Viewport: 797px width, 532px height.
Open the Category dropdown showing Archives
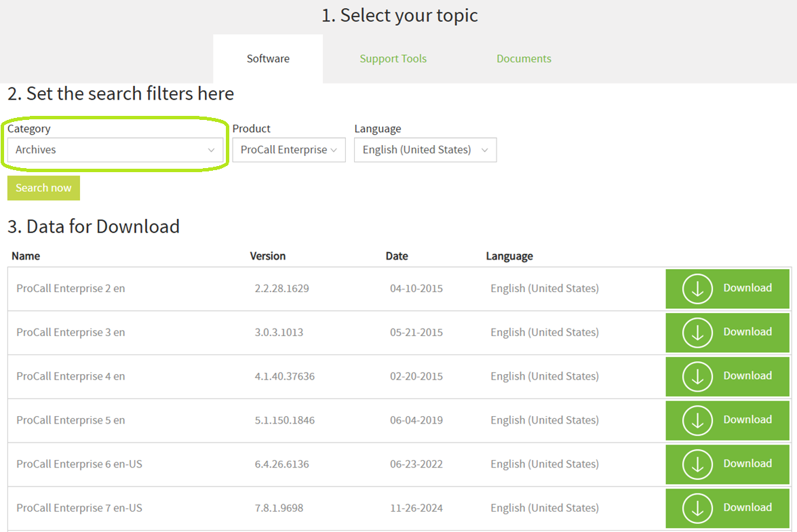(x=115, y=150)
